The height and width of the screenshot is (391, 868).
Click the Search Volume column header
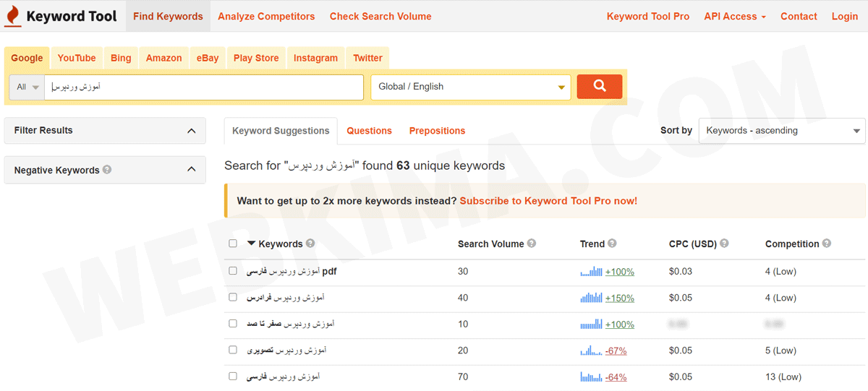point(490,244)
